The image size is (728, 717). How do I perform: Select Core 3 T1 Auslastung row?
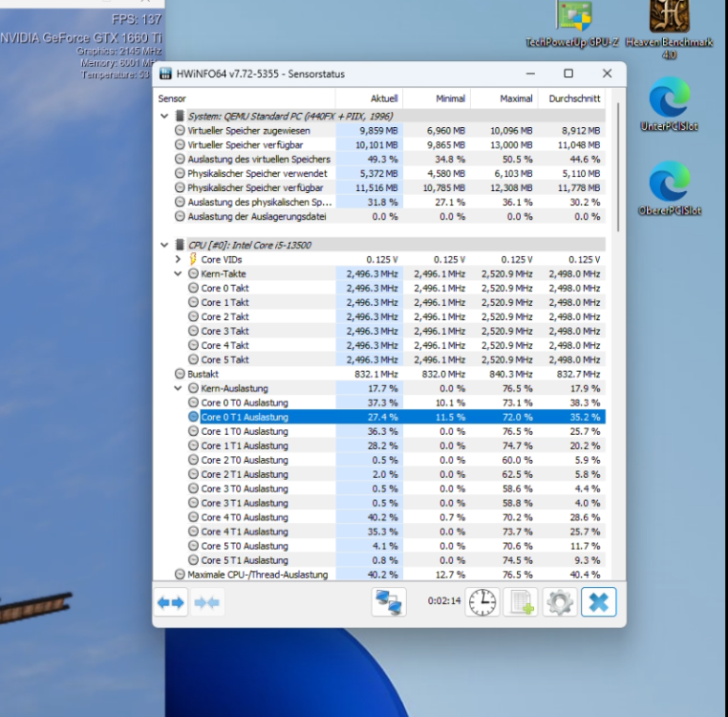(396, 503)
